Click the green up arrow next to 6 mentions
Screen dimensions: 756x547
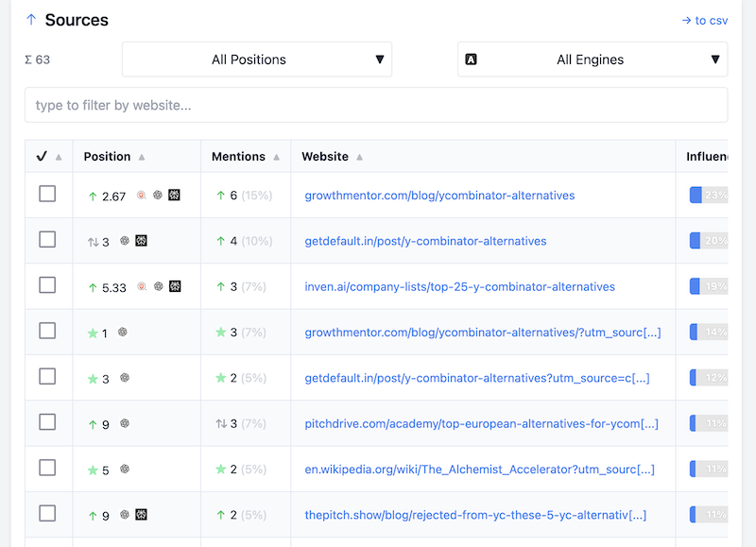(219, 196)
